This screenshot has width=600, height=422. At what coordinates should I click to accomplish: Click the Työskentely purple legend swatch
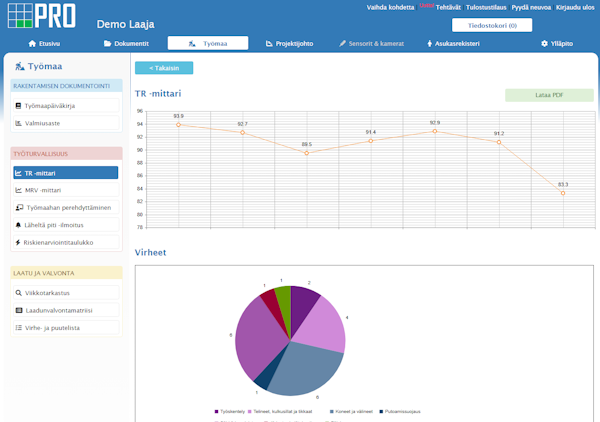[216, 411]
